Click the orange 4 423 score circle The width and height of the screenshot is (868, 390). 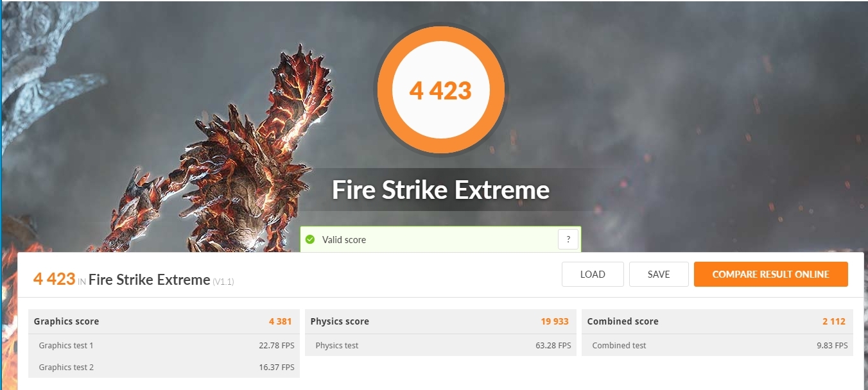point(440,90)
